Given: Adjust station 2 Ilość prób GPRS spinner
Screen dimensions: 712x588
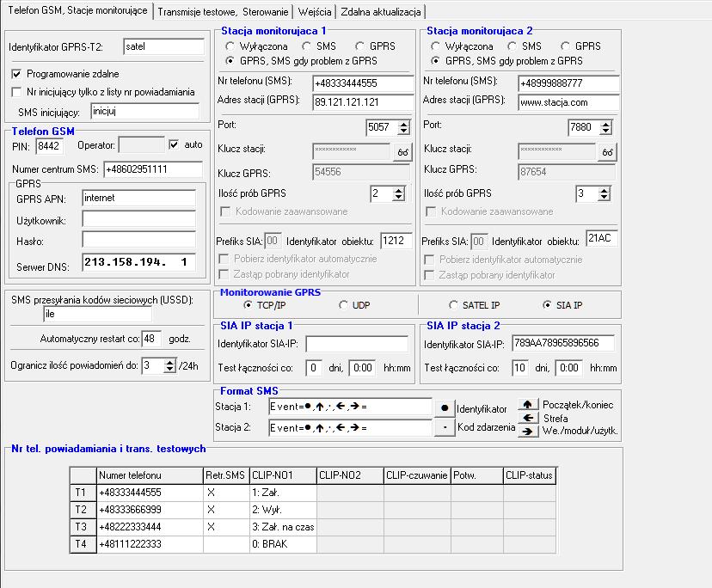Looking at the screenshot, I should pyautogui.click(x=604, y=194).
